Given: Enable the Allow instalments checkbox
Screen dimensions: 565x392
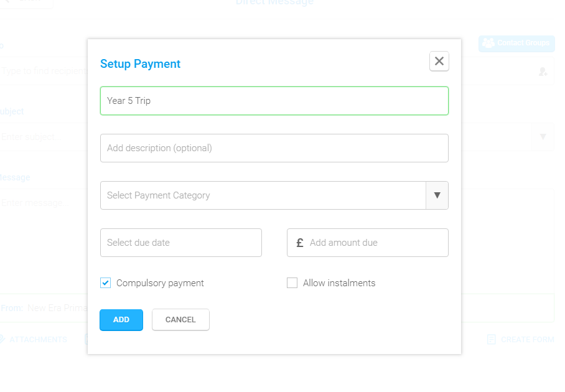Looking at the screenshot, I should 292,283.
